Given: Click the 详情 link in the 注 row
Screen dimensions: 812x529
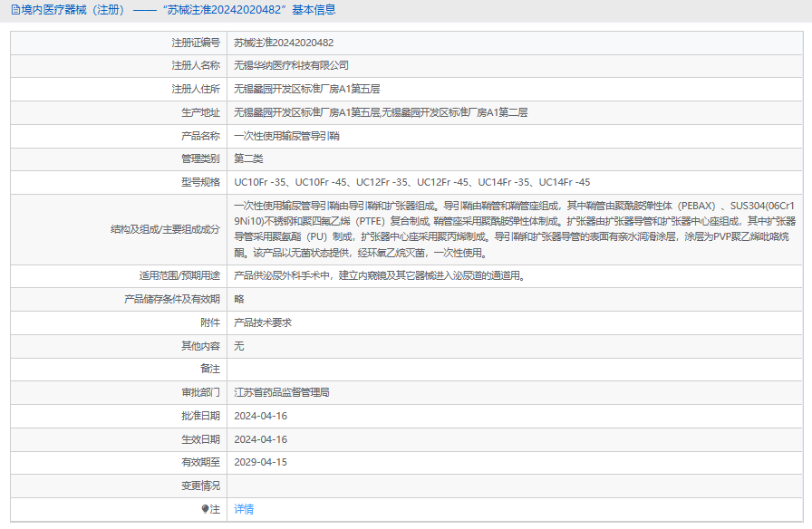Looking at the screenshot, I should (x=244, y=509).
